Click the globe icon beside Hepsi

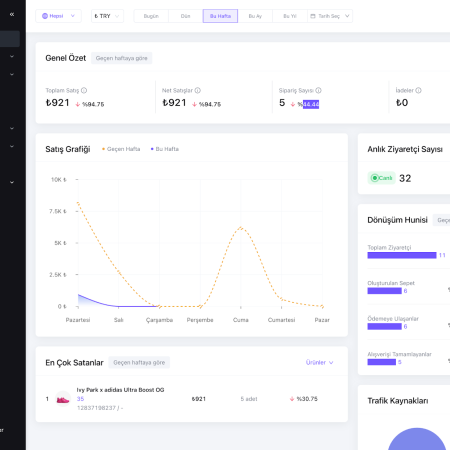(x=45, y=16)
